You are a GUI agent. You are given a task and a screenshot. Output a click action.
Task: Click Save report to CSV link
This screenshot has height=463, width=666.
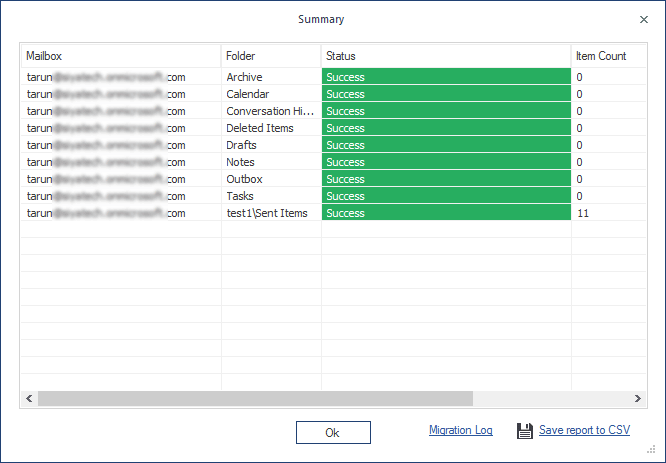(x=584, y=430)
